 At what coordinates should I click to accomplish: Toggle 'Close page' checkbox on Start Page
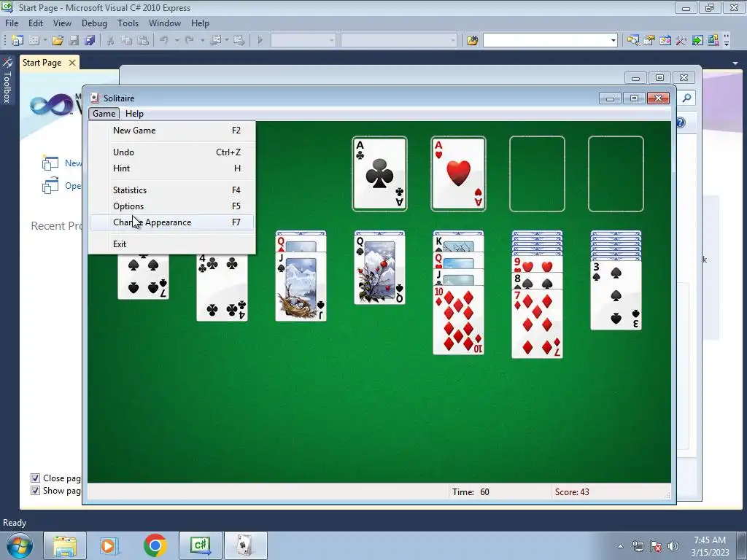pos(35,478)
